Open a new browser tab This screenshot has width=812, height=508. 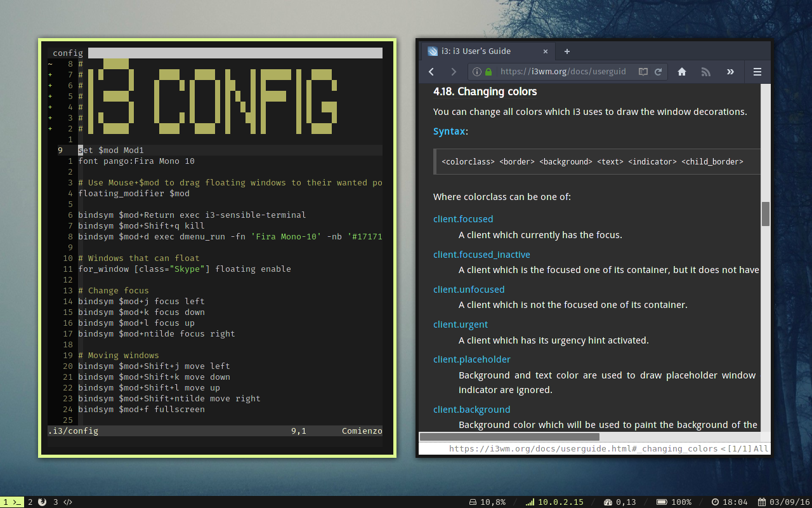tap(567, 51)
